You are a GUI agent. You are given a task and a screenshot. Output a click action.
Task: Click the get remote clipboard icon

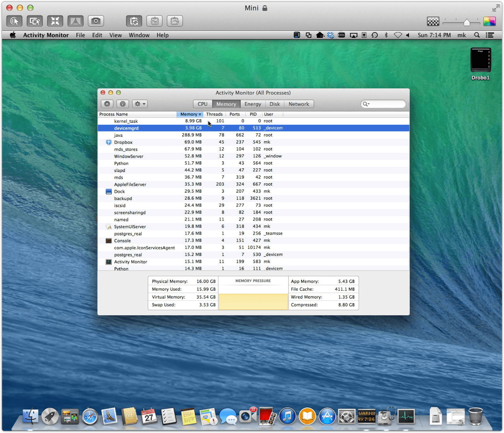pyautogui.click(x=154, y=21)
